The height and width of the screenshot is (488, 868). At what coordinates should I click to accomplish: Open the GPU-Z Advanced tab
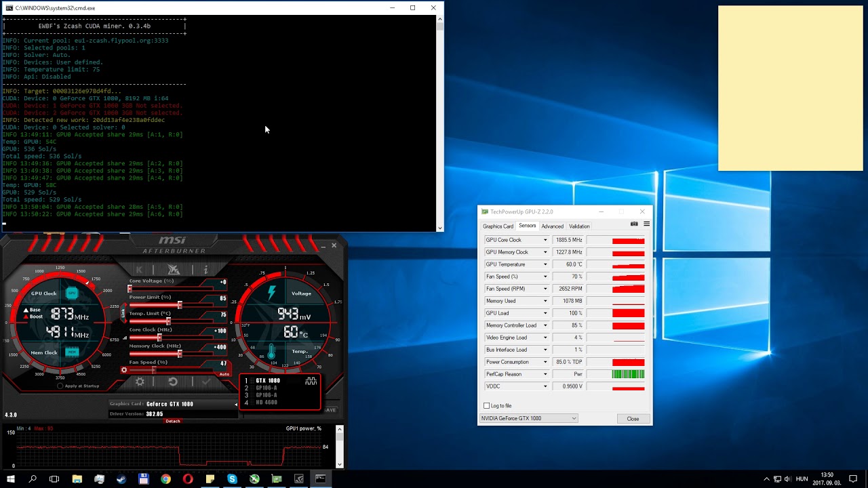552,226
